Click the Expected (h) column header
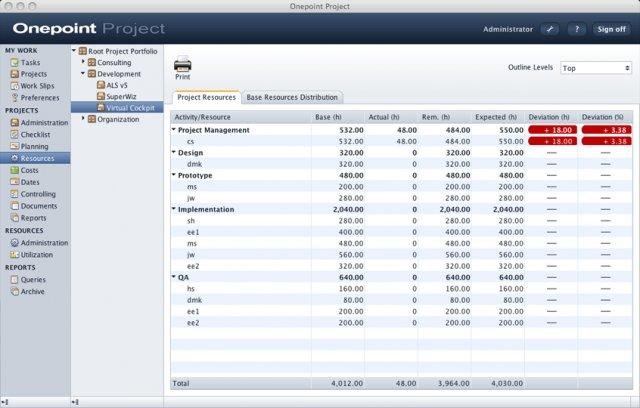This screenshot has height=408, width=640. [498, 117]
